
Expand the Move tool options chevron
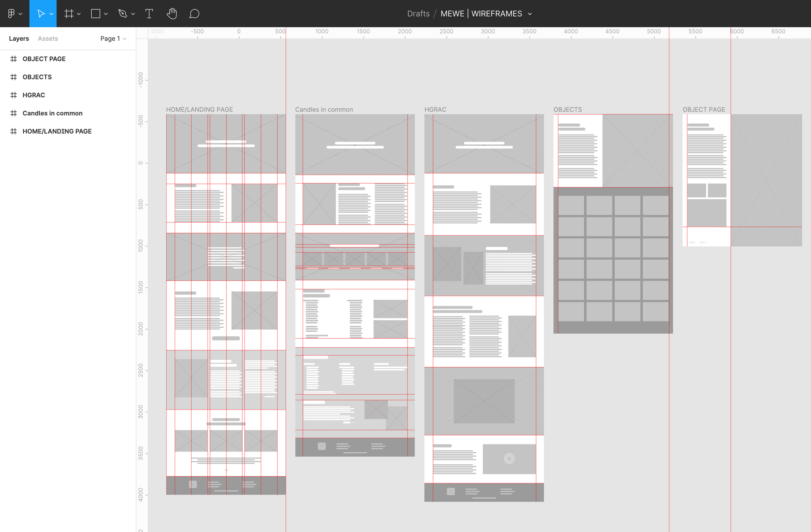point(51,14)
